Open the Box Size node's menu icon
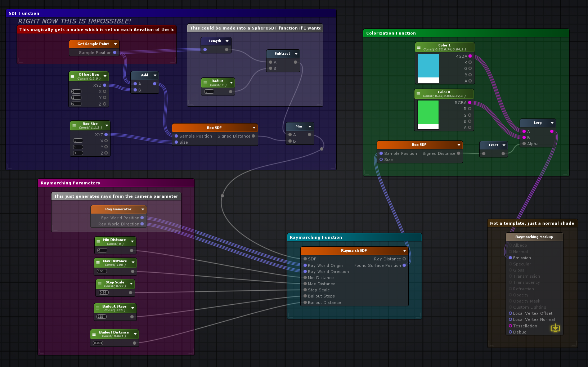This screenshot has height=367, width=588. (x=74, y=126)
